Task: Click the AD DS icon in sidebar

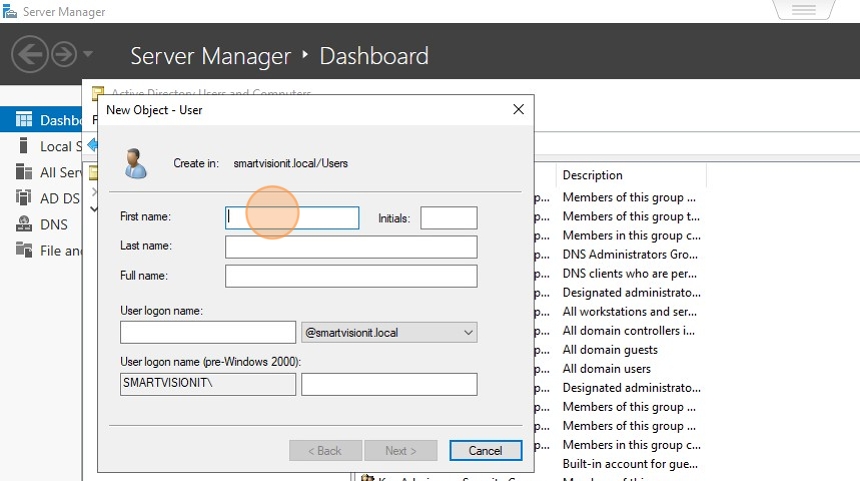Action: [x=24, y=197]
